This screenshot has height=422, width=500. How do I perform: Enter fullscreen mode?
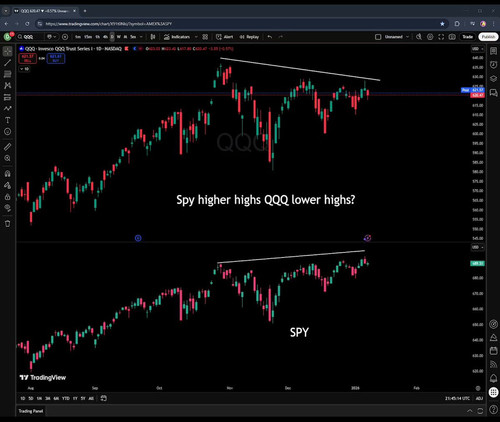tap(441, 37)
